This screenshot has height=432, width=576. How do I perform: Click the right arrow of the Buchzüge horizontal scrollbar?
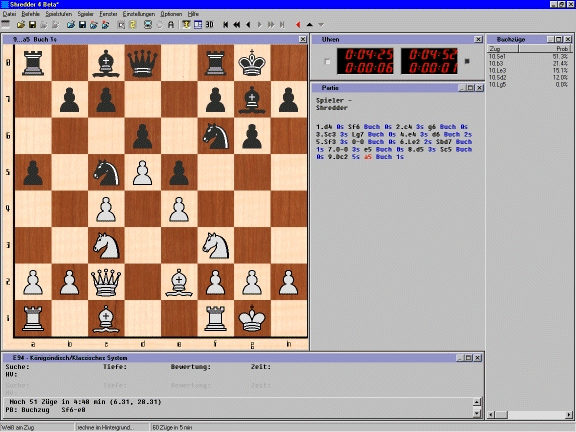[x=569, y=415]
